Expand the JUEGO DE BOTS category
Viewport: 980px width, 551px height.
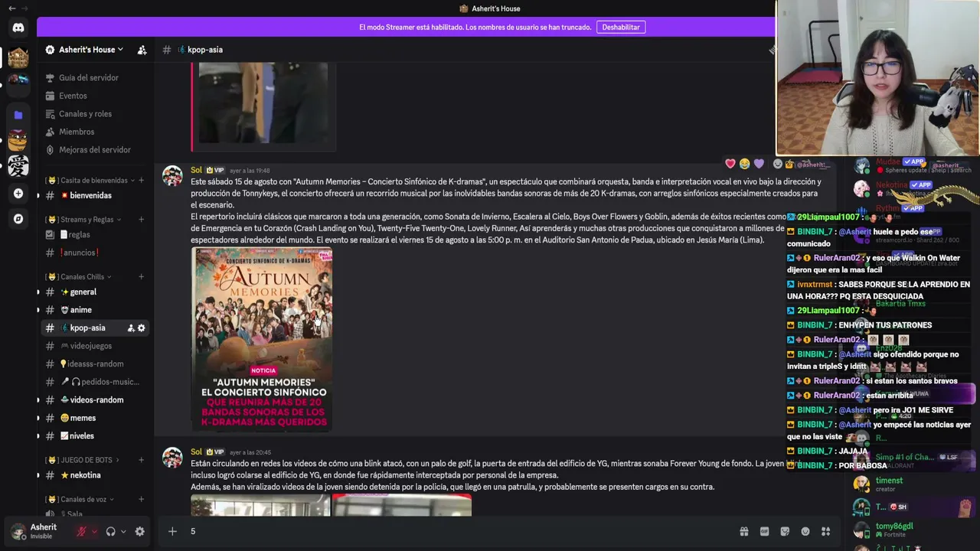(82, 460)
